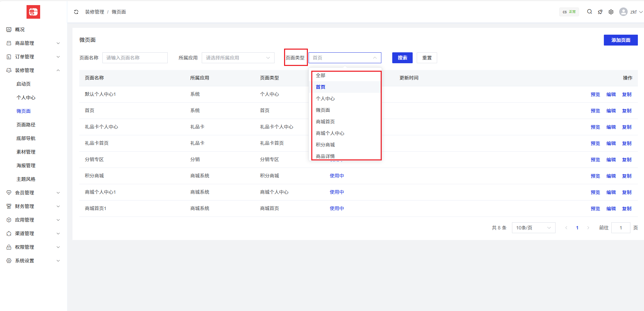The width and height of the screenshot is (644, 311).
Task: Select 全部 in page type dropdown
Action: pos(320,75)
